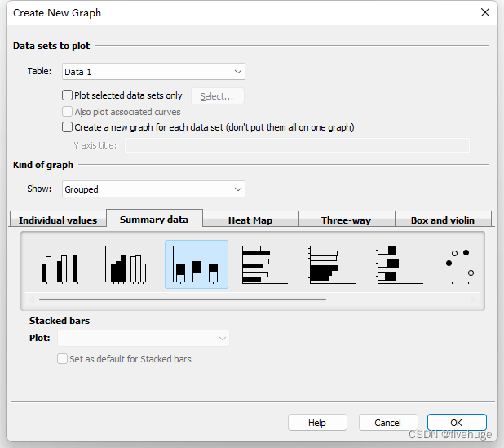The height and width of the screenshot is (448, 504).
Task: Click the Help button
Action: click(317, 422)
